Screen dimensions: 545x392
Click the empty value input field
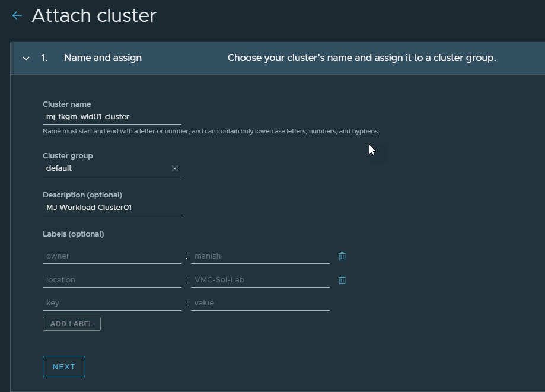pyautogui.click(x=260, y=303)
